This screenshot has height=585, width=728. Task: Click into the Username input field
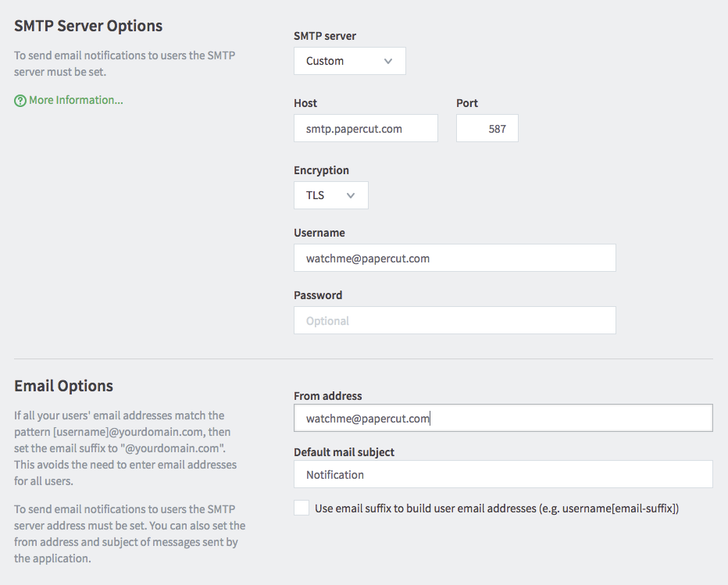[x=455, y=258]
